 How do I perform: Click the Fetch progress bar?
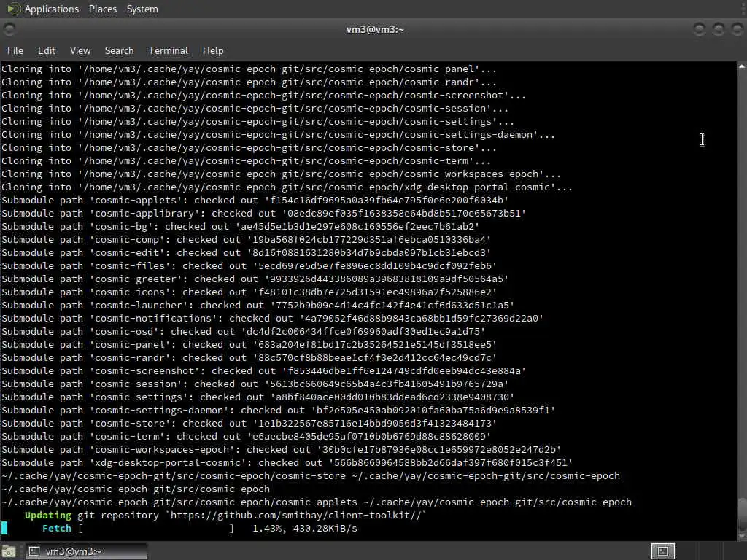[156, 528]
